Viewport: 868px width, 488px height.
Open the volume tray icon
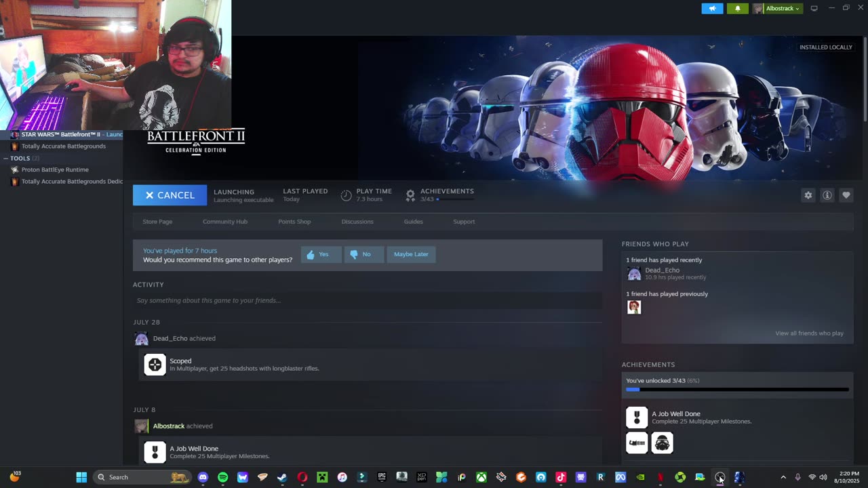point(823,477)
